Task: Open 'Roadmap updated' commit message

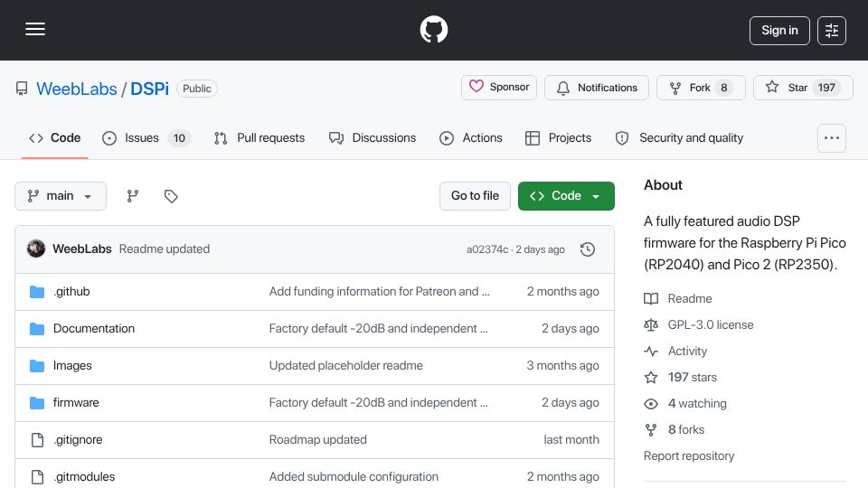Action: [x=317, y=440]
